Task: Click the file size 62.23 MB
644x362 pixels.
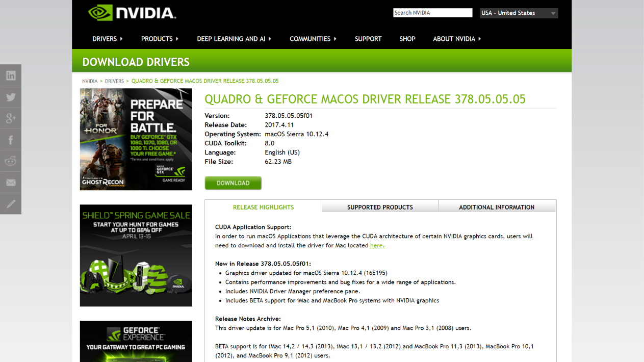Action: 278,162
